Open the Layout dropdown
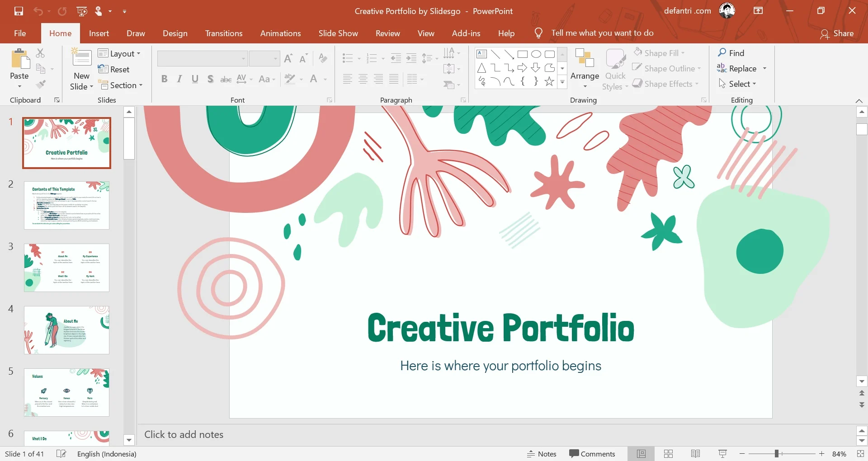 [119, 53]
